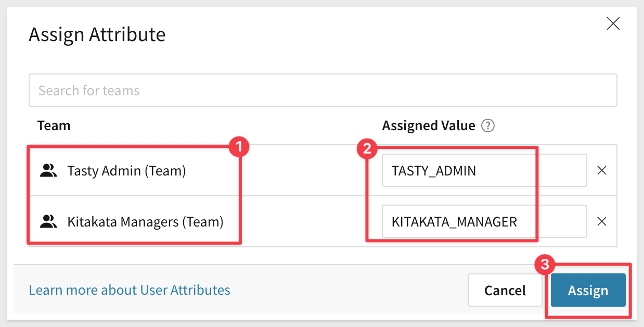
Task: Confirm with the Assign button
Action: (x=588, y=291)
